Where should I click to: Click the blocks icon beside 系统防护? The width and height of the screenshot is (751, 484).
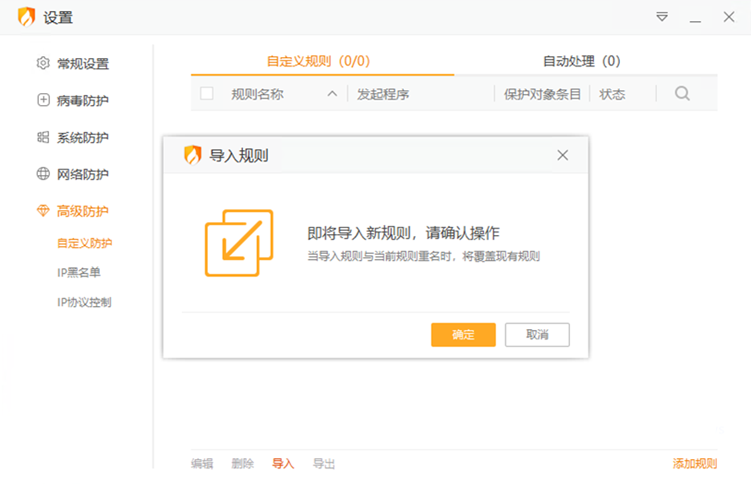tap(43, 137)
